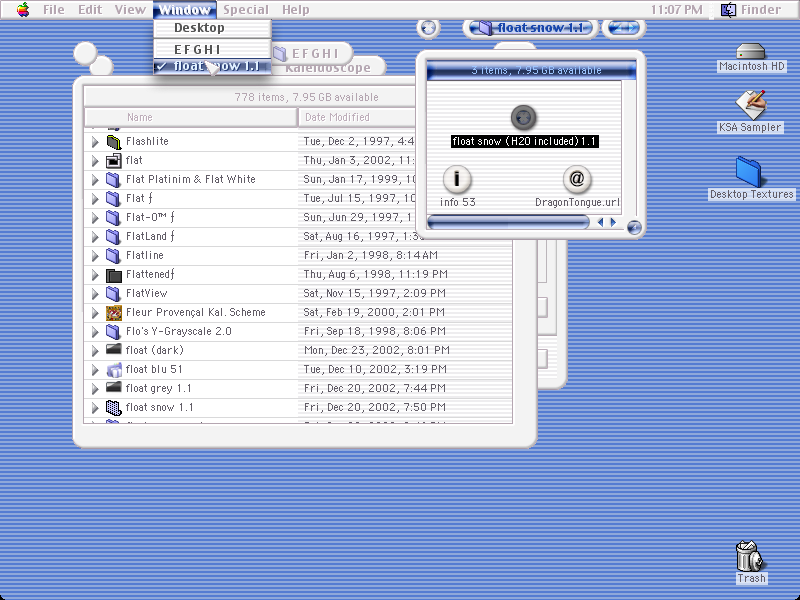Open the Finder application menu
The image size is (800, 600).
coord(751,9)
